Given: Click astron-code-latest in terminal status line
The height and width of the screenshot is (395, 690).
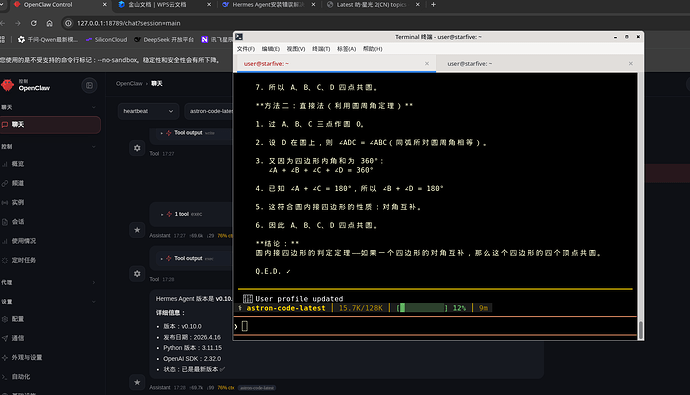Looking at the screenshot, I should 286,308.
